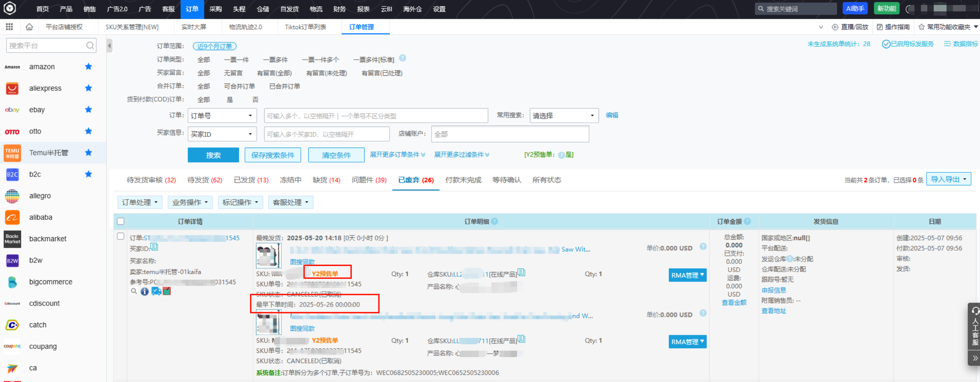This screenshot has height=382, width=980.
Task: Click the 搜索 search button
Action: (213, 155)
